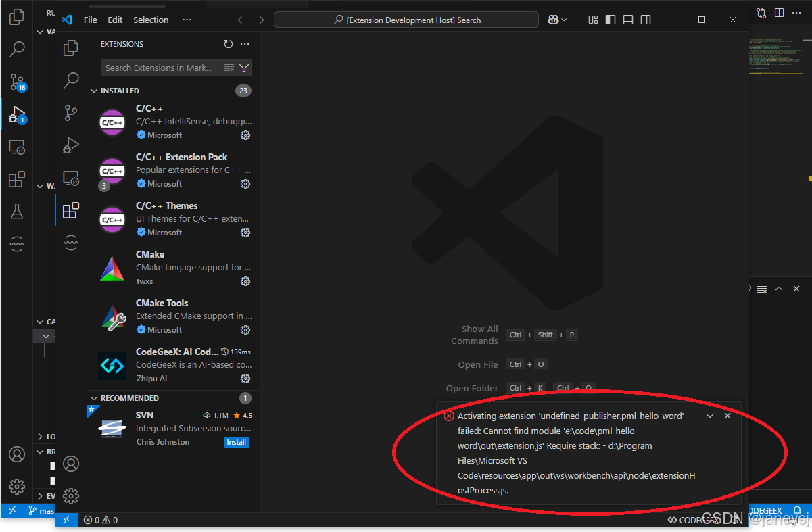The width and height of the screenshot is (812, 532).
Task: Open the Extension Development Host Search command center
Action: click(407, 20)
